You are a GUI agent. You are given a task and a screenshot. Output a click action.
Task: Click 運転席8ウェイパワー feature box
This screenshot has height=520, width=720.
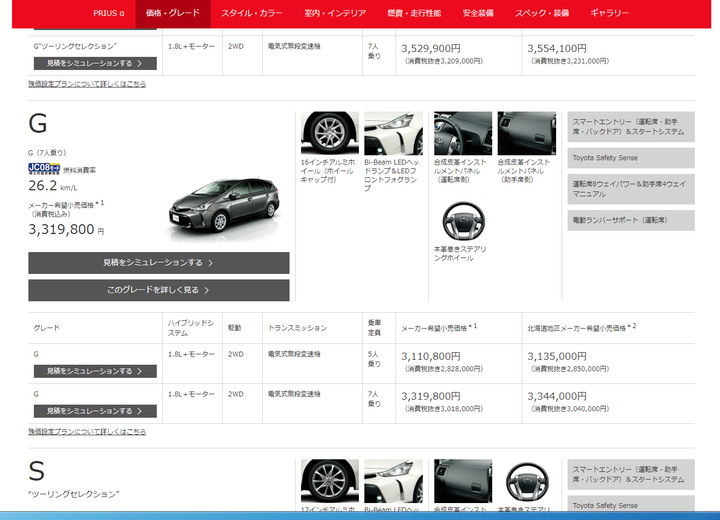click(x=631, y=189)
